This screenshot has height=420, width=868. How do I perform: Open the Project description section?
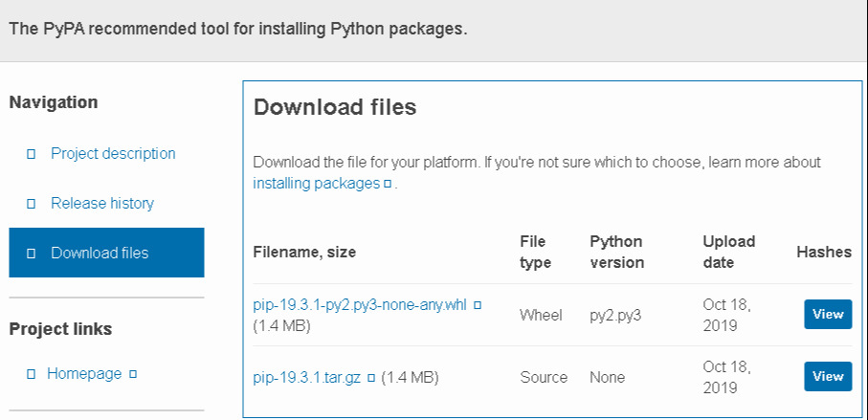113,153
